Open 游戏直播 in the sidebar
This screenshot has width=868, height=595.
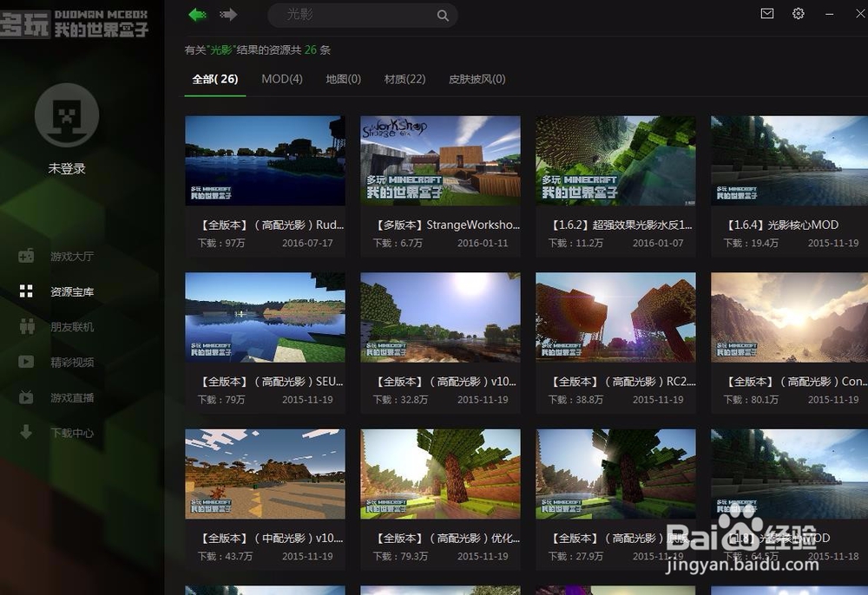click(72, 397)
